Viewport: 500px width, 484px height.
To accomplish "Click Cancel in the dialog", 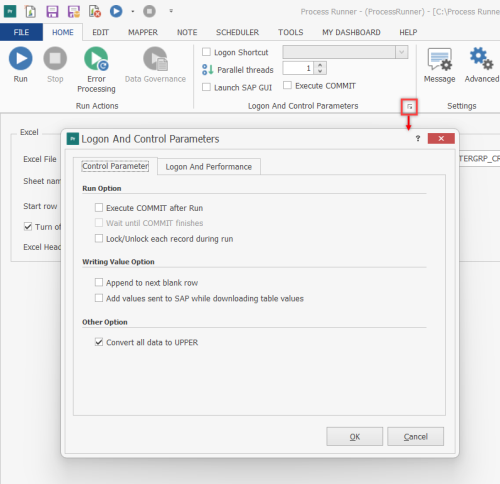I will click(415, 436).
